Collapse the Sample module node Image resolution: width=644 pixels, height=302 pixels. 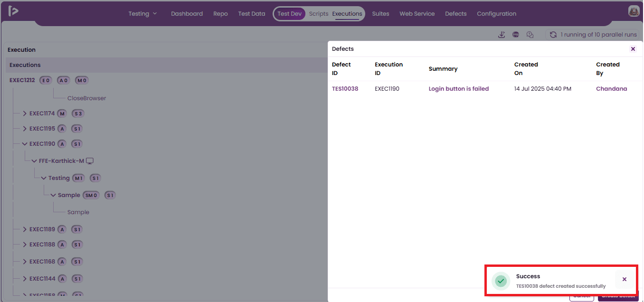(53, 195)
